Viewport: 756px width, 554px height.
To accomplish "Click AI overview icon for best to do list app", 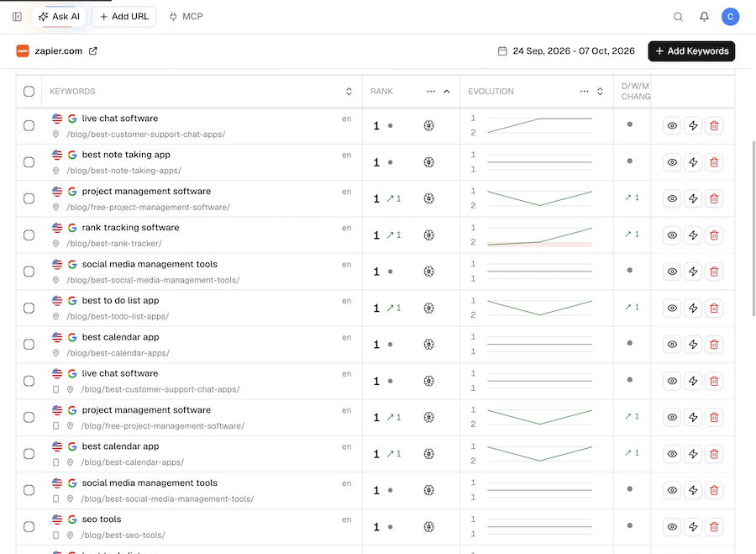I will [x=428, y=308].
